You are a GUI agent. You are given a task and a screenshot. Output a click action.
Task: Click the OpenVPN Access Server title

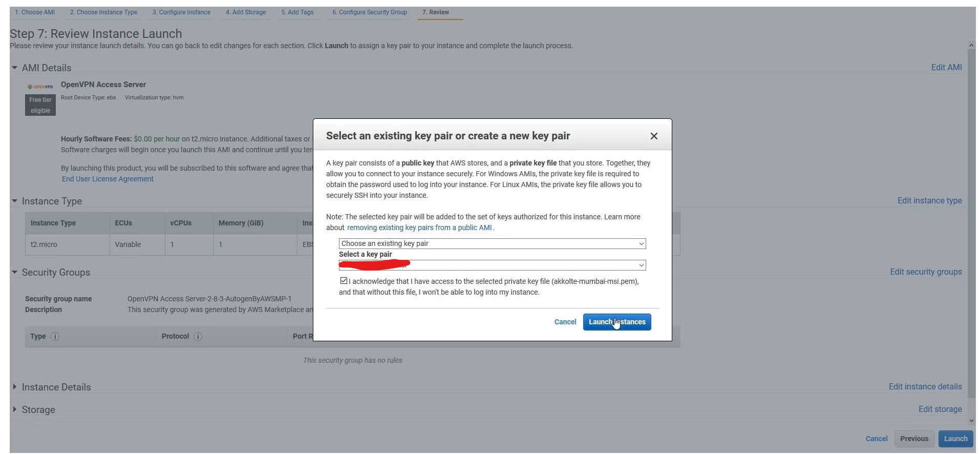point(103,85)
